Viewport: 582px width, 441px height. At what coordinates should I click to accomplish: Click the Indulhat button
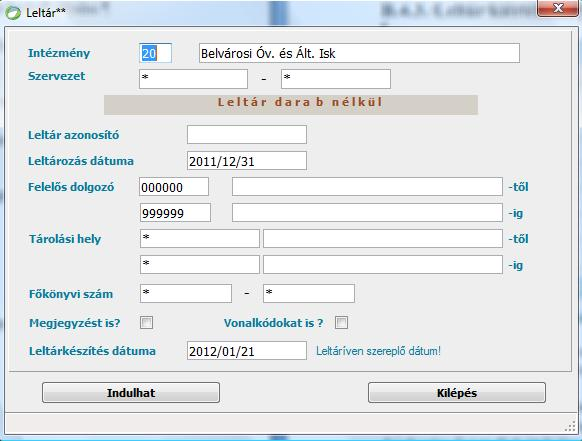point(131,393)
